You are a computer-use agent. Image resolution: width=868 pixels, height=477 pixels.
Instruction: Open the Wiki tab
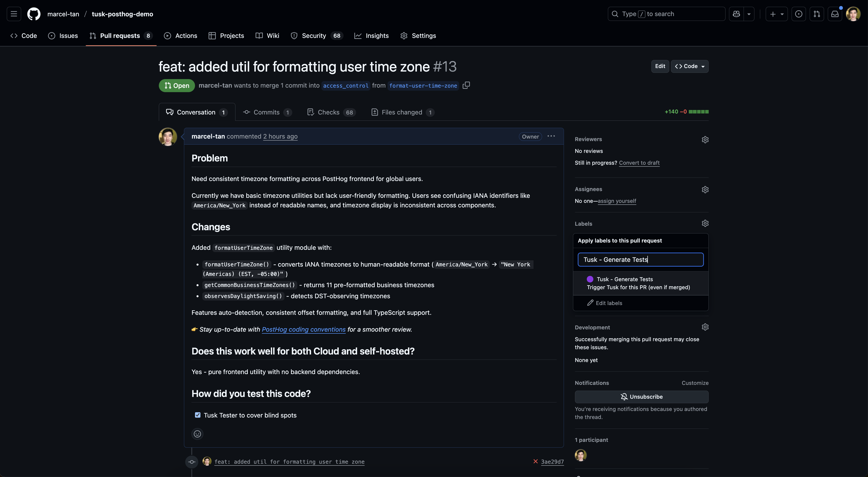coord(267,36)
